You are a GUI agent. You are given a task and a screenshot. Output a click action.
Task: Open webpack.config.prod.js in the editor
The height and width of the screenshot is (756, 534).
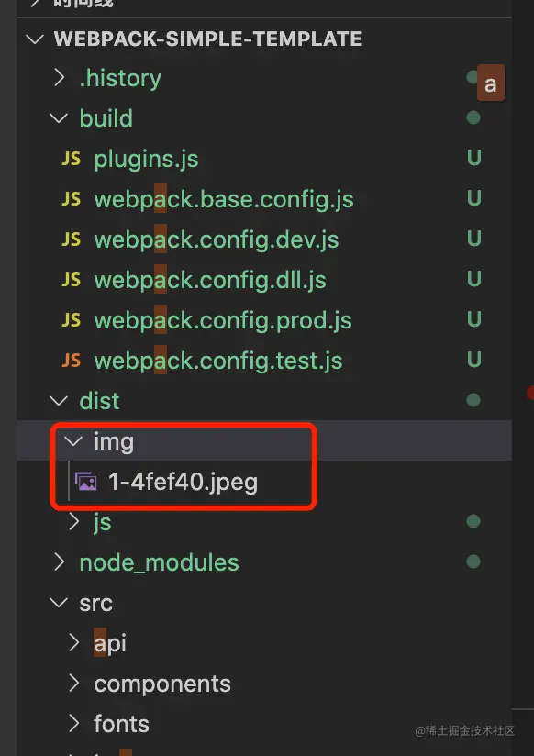tap(223, 320)
